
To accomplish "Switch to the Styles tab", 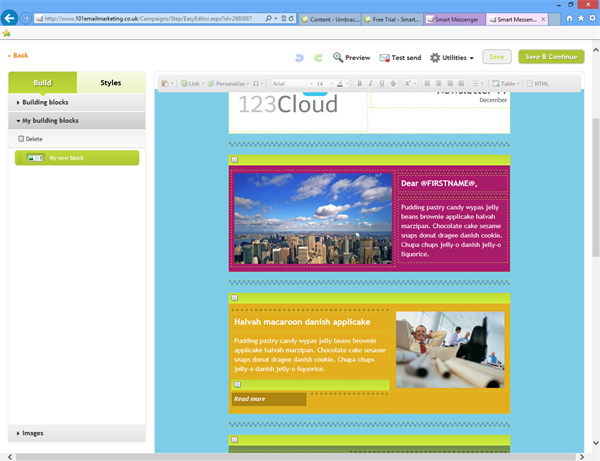I will (111, 82).
